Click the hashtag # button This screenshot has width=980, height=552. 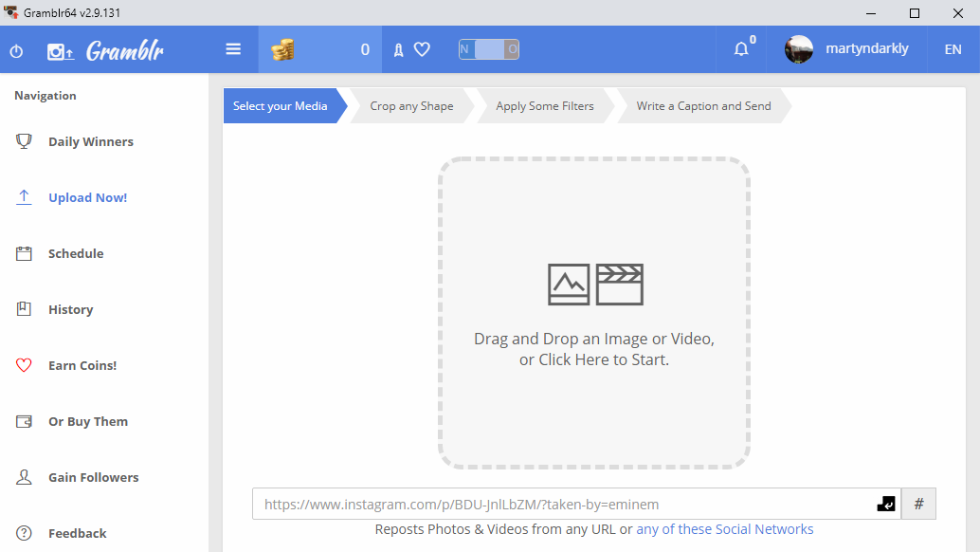tap(918, 504)
